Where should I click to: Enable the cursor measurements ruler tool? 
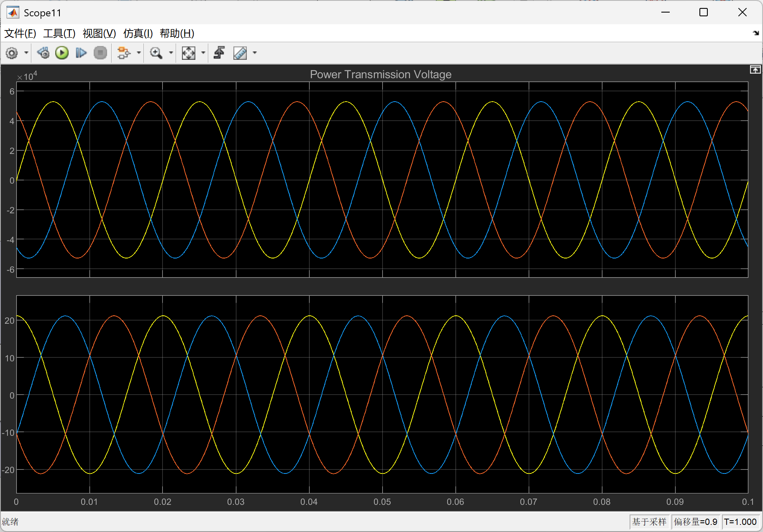click(x=240, y=53)
